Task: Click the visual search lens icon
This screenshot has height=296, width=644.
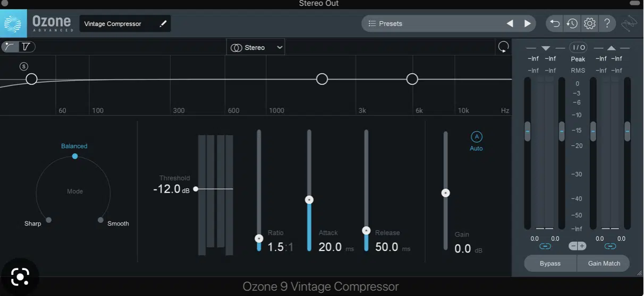Action: pos(20,276)
